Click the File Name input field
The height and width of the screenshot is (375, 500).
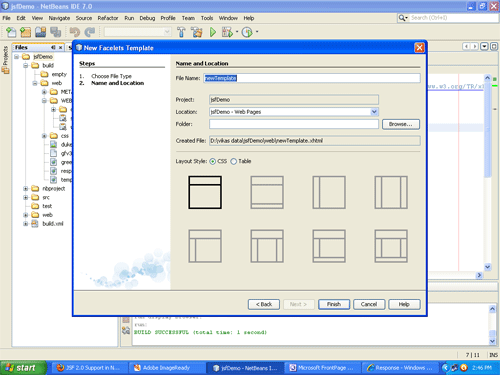(x=312, y=78)
